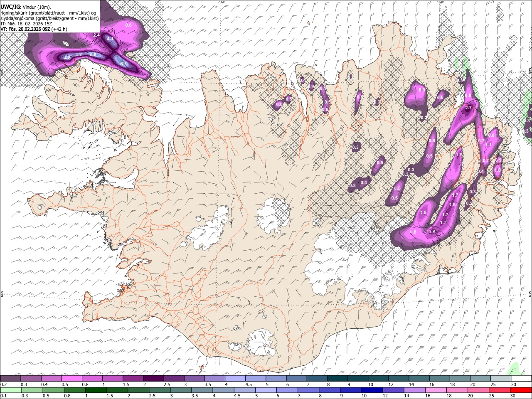Select the 3.2 precipitation label on the map

click(x=79, y=55)
